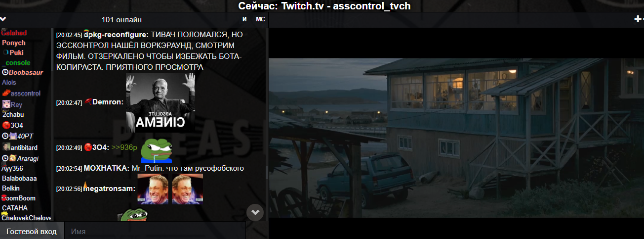This screenshot has width=644, height=239.
Task: Jump to latest messages with the round arrow button
Action: [x=255, y=212]
